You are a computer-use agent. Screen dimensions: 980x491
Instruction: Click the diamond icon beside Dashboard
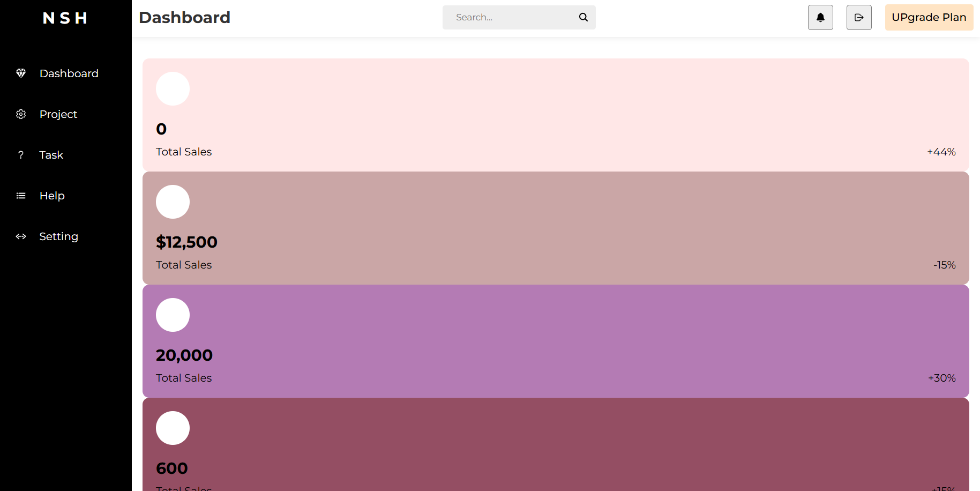[21, 73]
